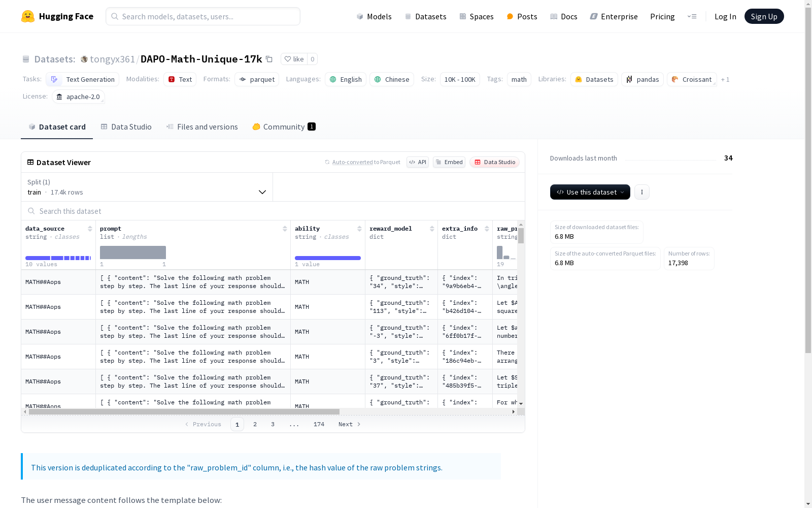Click the ground_truth "113" cell
The height and width of the screenshot is (508, 812).
coord(401,307)
